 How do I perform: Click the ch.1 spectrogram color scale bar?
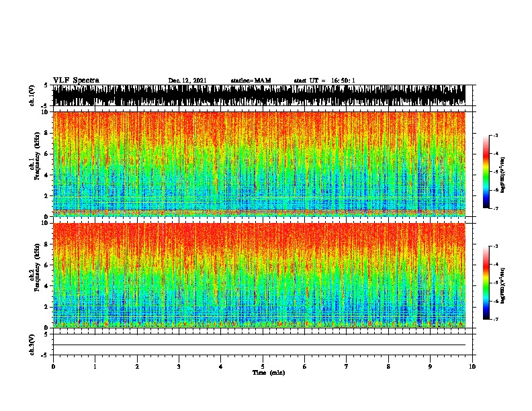point(486,172)
